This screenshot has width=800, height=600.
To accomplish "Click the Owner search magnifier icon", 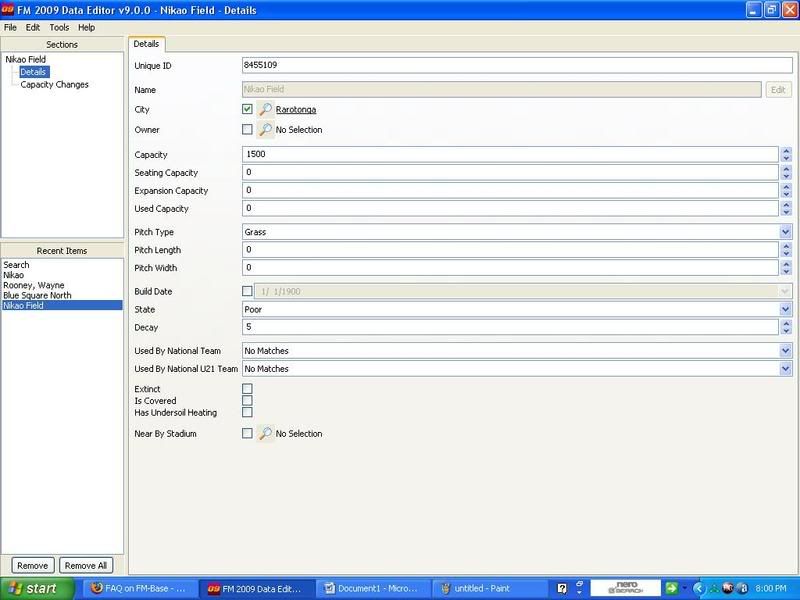I will pos(265,130).
